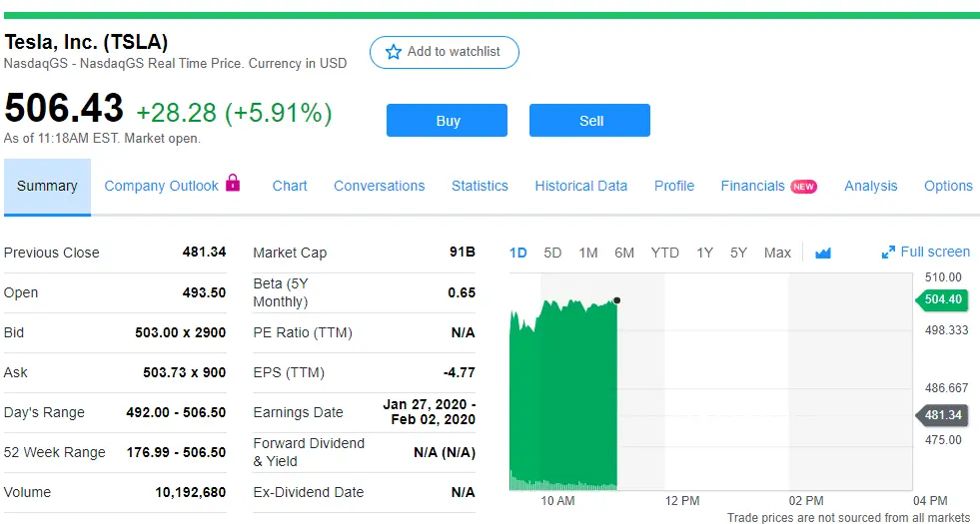Click the star icon beside Add to watchlist

pos(394,52)
